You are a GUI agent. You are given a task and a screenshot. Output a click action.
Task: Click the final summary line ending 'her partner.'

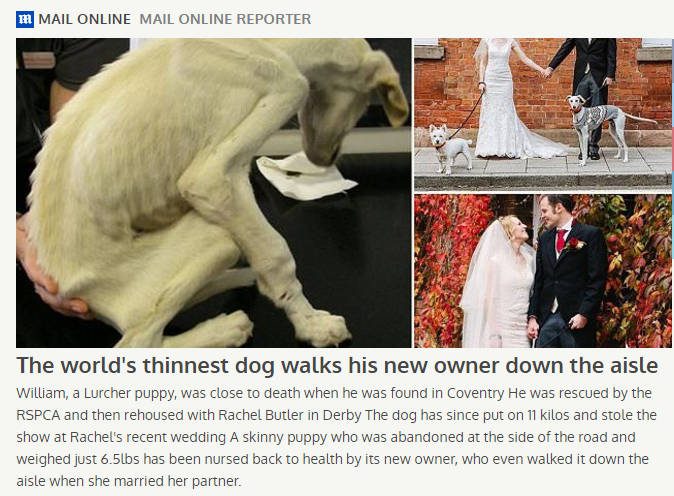129,481
